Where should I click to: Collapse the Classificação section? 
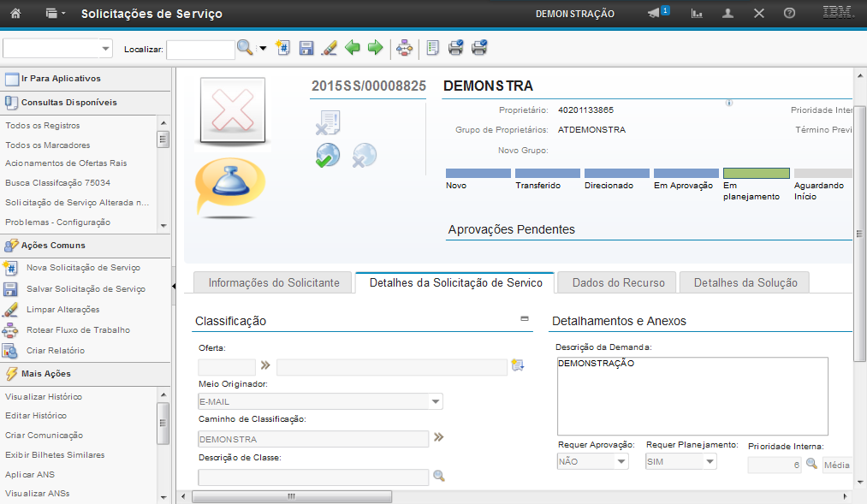coord(525,319)
